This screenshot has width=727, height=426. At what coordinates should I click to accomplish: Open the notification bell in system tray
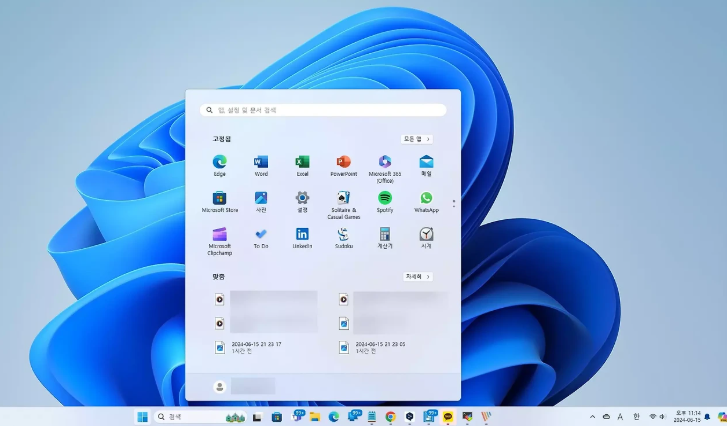pos(707,417)
